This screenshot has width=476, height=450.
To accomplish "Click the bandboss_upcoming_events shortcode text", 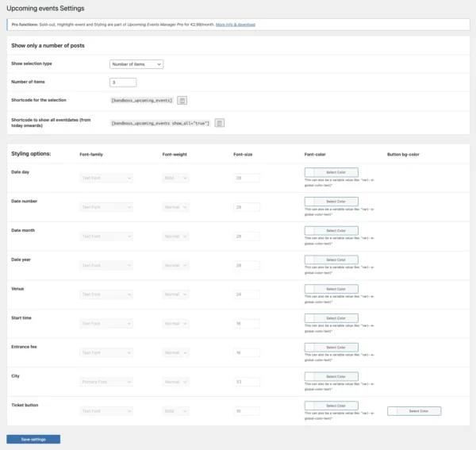I will [x=142, y=101].
